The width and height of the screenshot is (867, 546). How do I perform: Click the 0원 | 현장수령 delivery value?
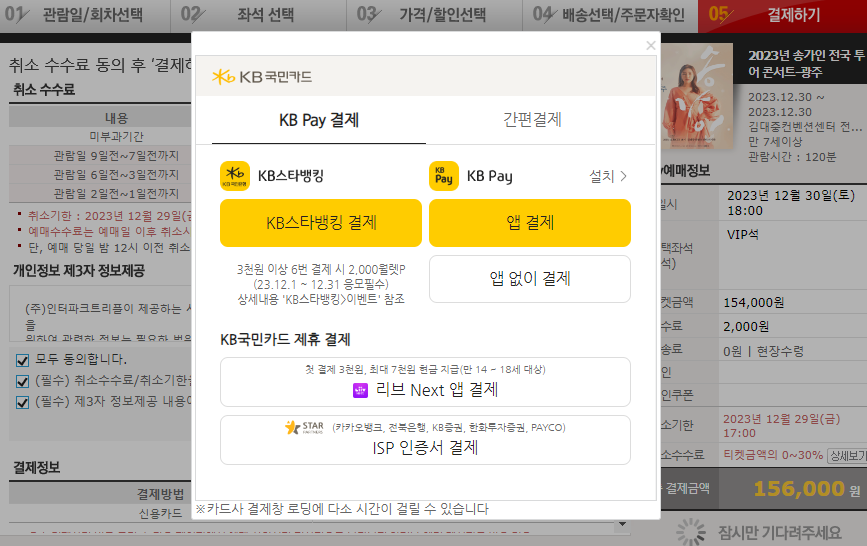pyautogui.click(x=763, y=351)
